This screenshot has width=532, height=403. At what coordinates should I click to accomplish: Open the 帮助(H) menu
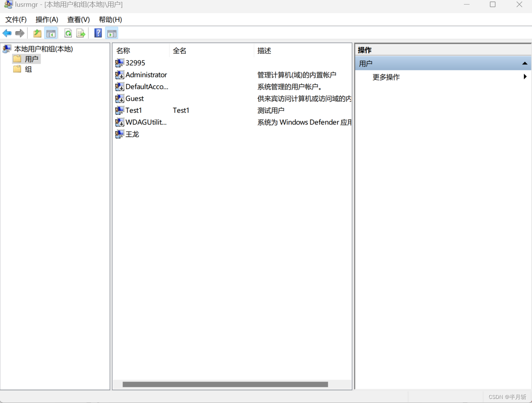[110, 20]
